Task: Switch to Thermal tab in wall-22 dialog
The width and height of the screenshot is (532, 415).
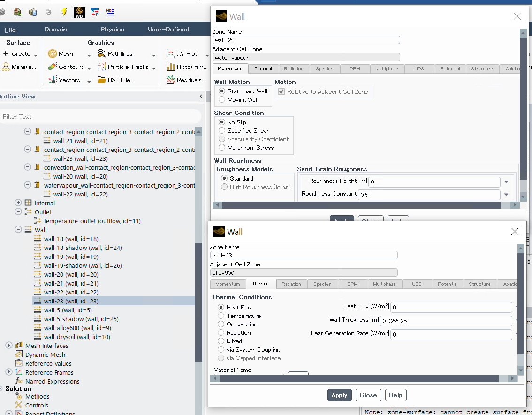Action: click(263, 69)
